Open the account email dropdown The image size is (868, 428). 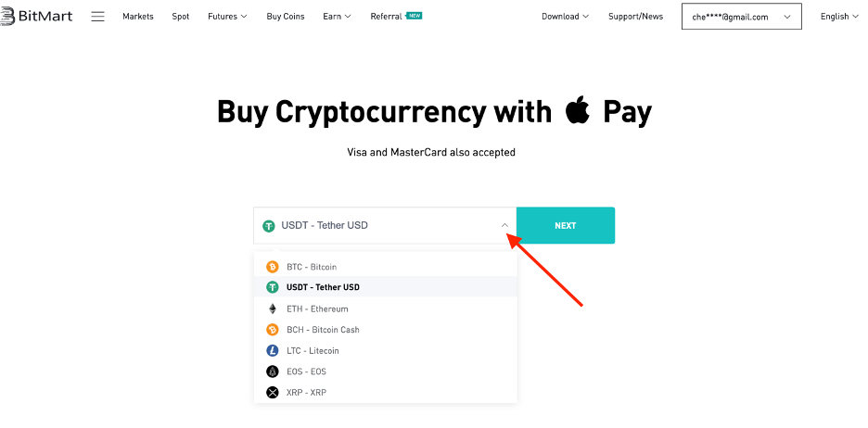tap(742, 17)
